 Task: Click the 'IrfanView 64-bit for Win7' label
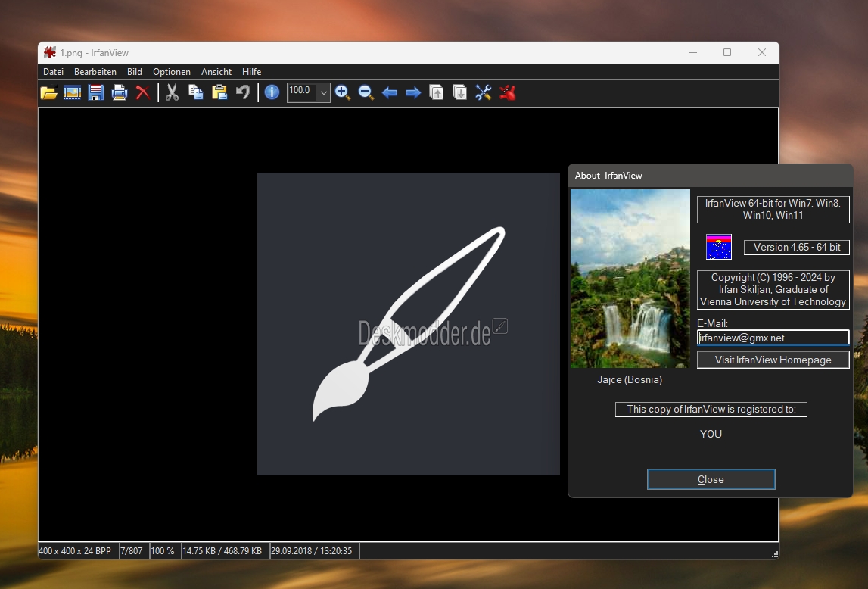(773, 209)
